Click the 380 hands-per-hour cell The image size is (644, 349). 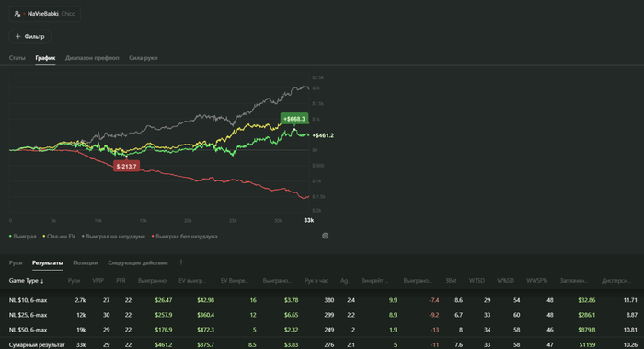click(329, 300)
